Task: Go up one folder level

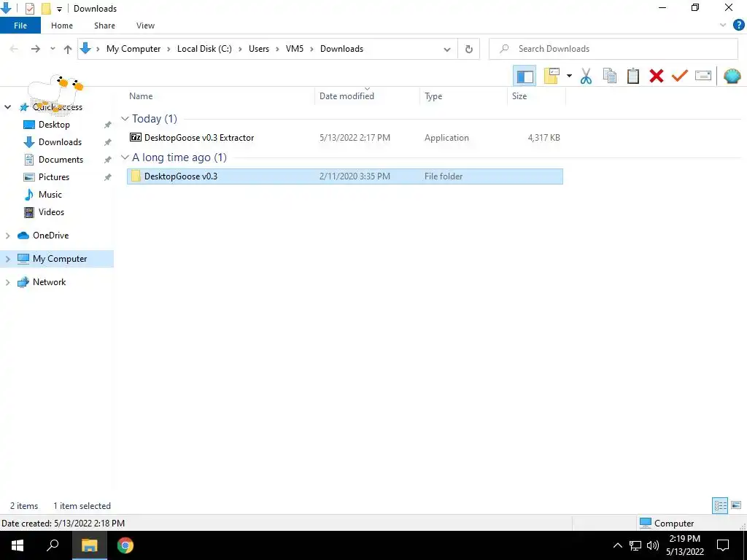Action: 68,49
